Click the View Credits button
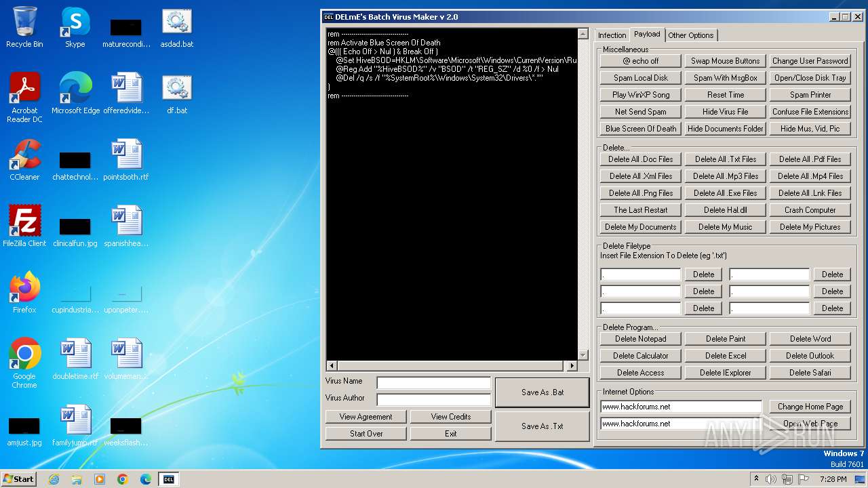The height and width of the screenshot is (488, 868). [451, 417]
